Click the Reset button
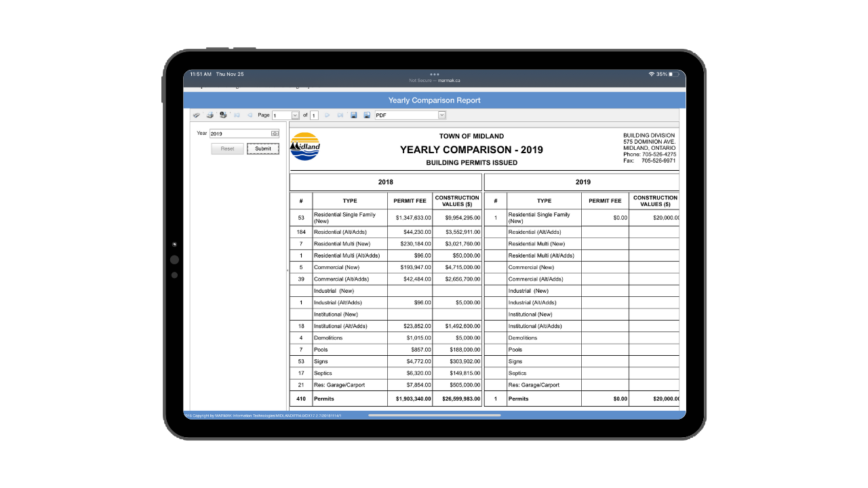The width and height of the screenshot is (868, 488). click(x=228, y=148)
